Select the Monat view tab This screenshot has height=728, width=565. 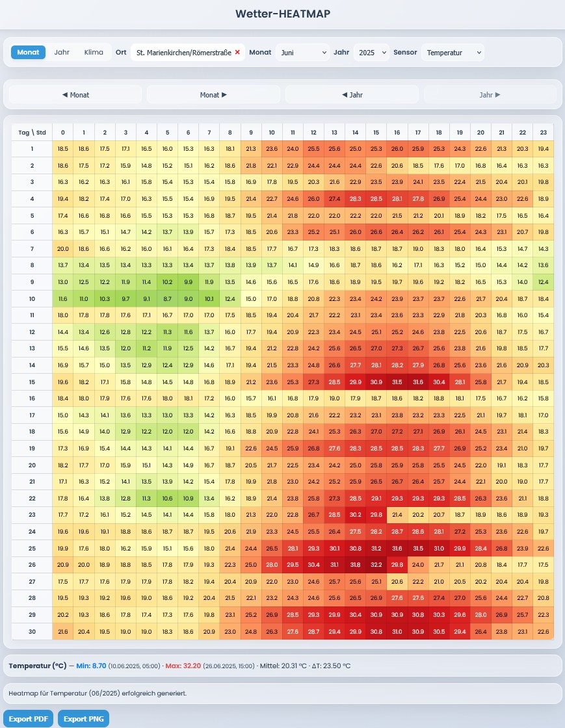pos(28,52)
